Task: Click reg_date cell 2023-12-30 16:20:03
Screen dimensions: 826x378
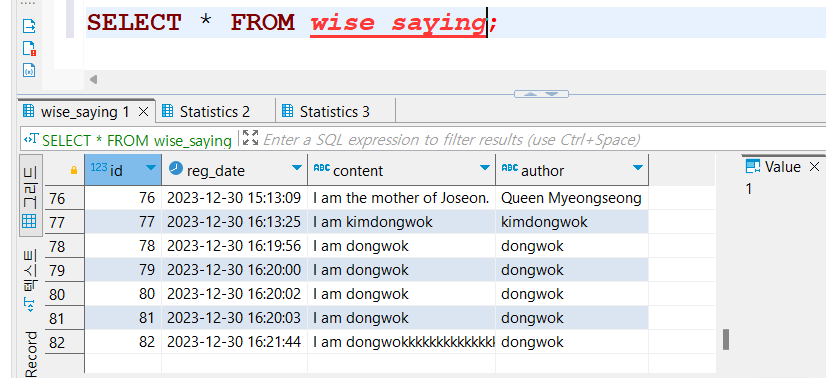Action: click(x=234, y=318)
